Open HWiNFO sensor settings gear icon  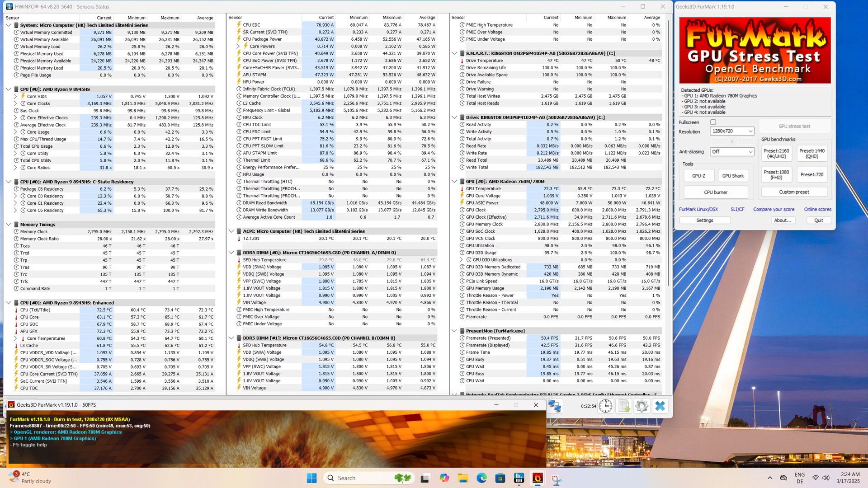[642, 406]
